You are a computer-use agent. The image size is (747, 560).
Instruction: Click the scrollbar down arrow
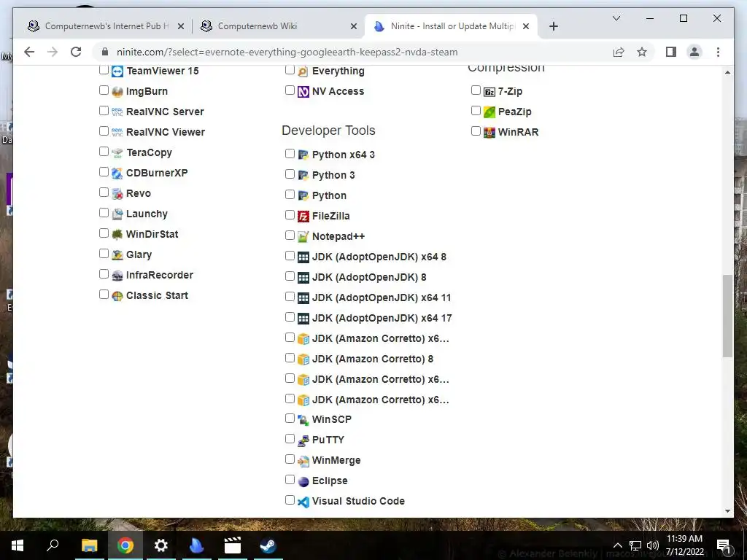727,511
